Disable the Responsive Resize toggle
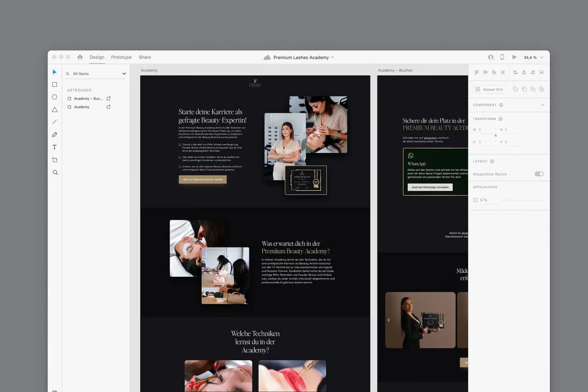Image resolution: width=588 pixels, height=392 pixels. point(539,174)
